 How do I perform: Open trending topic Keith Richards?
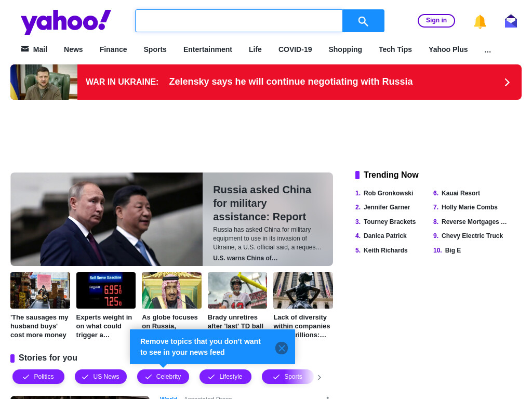[385, 250]
